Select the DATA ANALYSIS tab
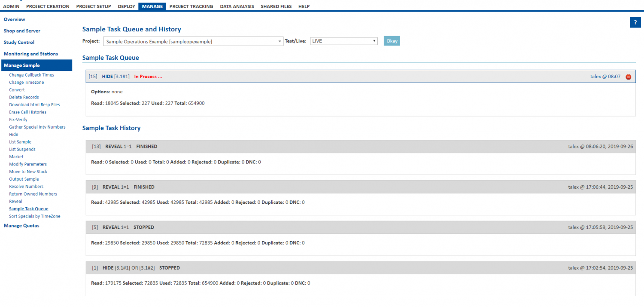Screen dimensions: 644x307 237,6
